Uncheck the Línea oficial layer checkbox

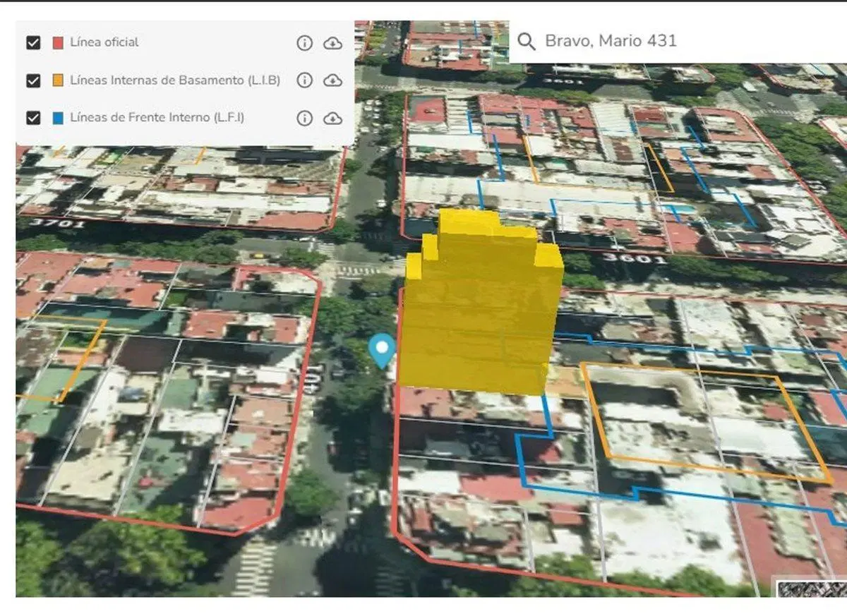(x=32, y=42)
